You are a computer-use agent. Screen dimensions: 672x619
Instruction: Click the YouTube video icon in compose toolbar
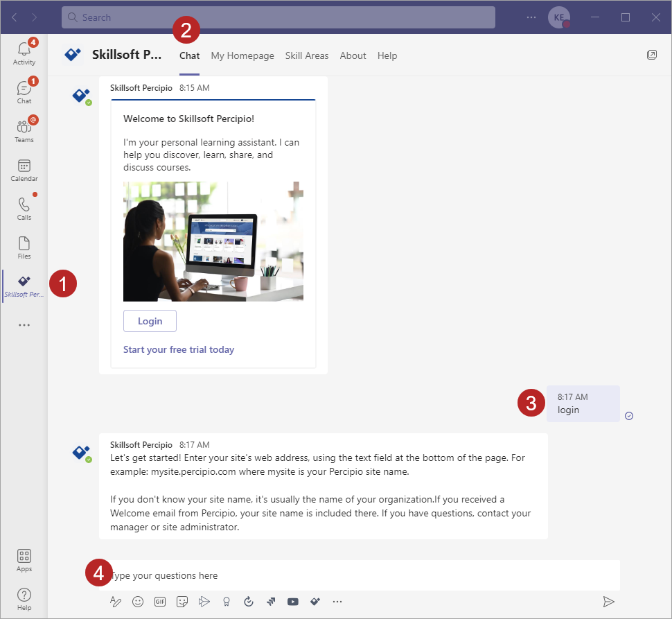[x=293, y=602]
